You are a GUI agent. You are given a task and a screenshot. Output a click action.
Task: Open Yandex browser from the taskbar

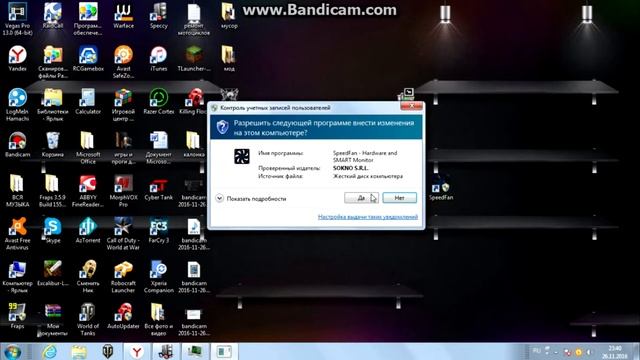[137, 352]
